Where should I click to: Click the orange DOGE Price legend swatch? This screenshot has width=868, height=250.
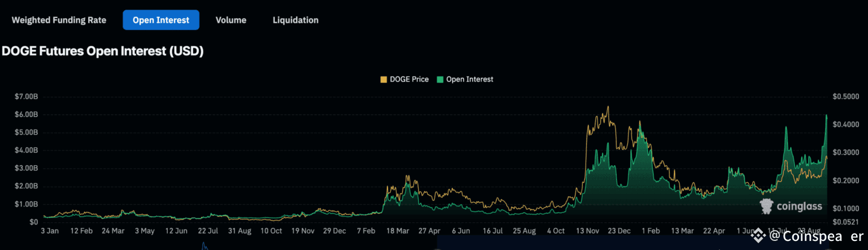[x=384, y=79]
